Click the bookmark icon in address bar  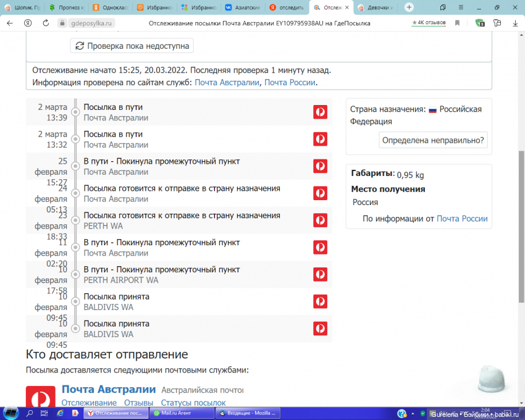click(x=457, y=23)
